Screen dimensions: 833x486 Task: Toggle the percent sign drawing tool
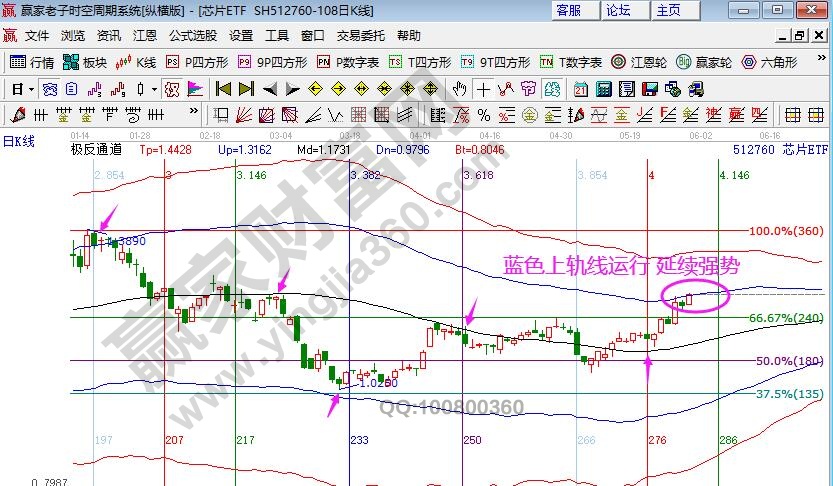pos(483,113)
